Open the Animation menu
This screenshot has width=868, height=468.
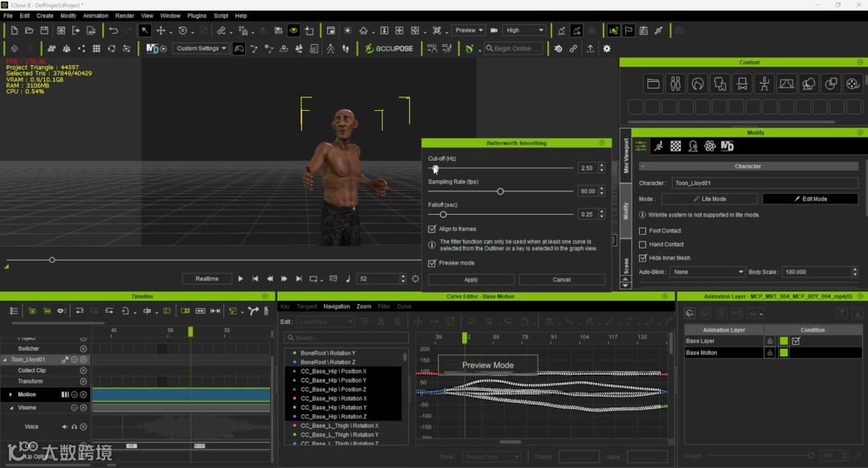tap(96, 15)
